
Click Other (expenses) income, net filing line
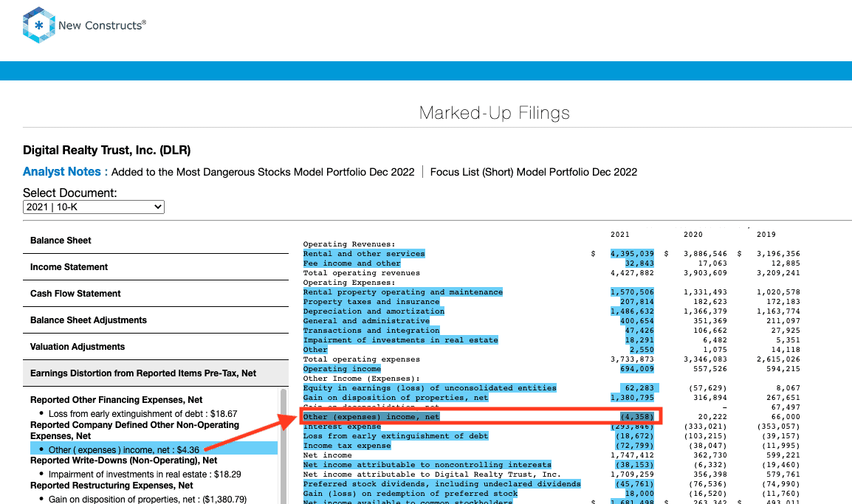pos(371,417)
